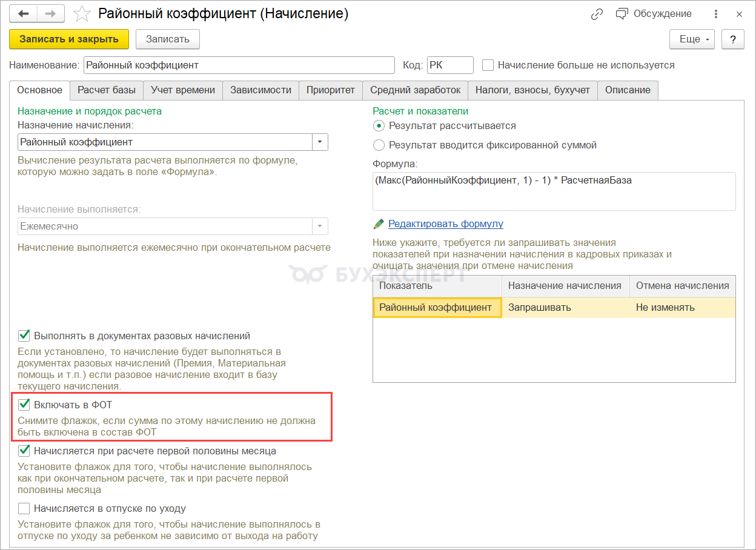The height and width of the screenshot is (550, 756).
Task: Open help with the question mark button
Action: click(x=733, y=39)
